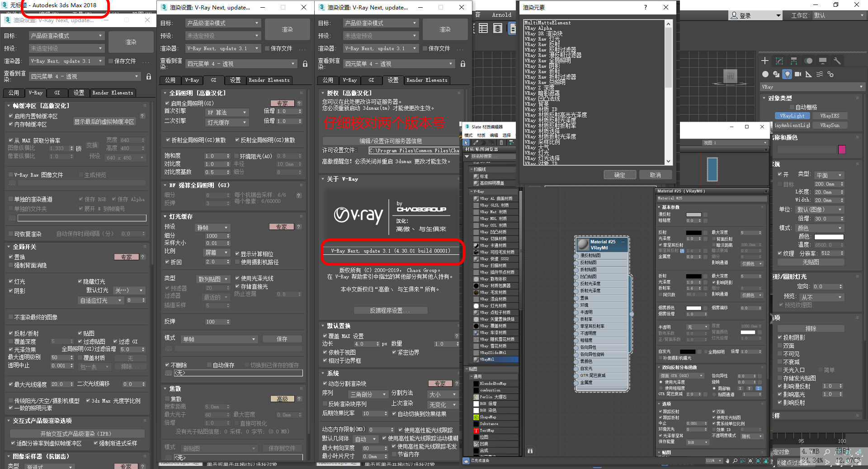Open the Create command panel tab
This screenshot has width=868, height=469.
765,61
